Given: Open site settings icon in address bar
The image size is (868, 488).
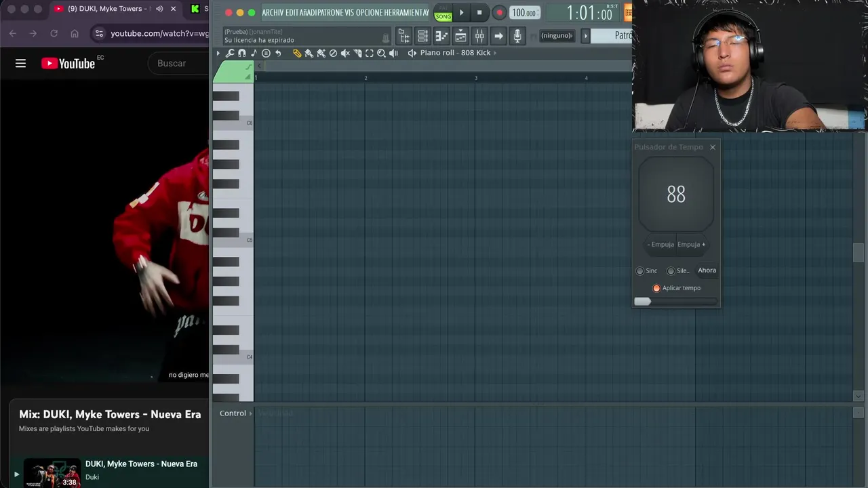Looking at the screenshot, I should pyautogui.click(x=99, y=33).
